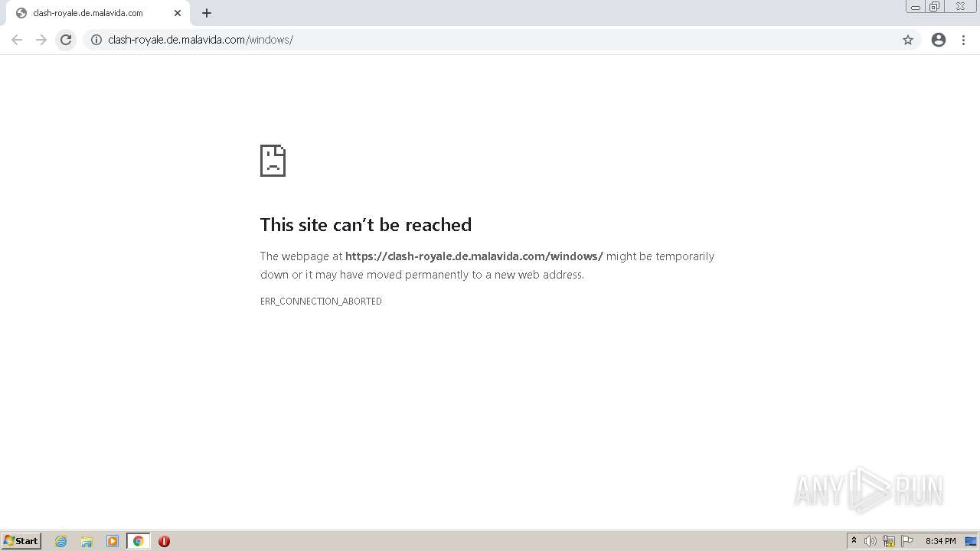Go forward using the forward arrow
Screen dimensions: 980x551
[41, 40]
